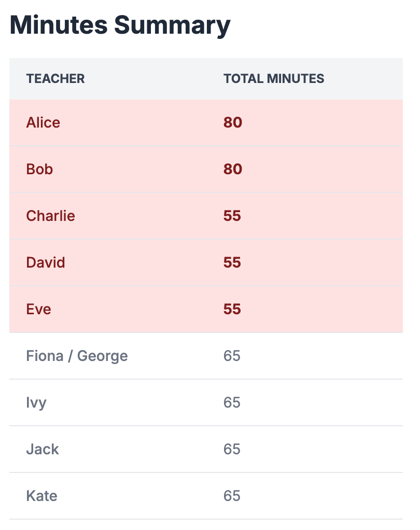
Task: Select the David teacher name cell
Action: click(46, 262)
